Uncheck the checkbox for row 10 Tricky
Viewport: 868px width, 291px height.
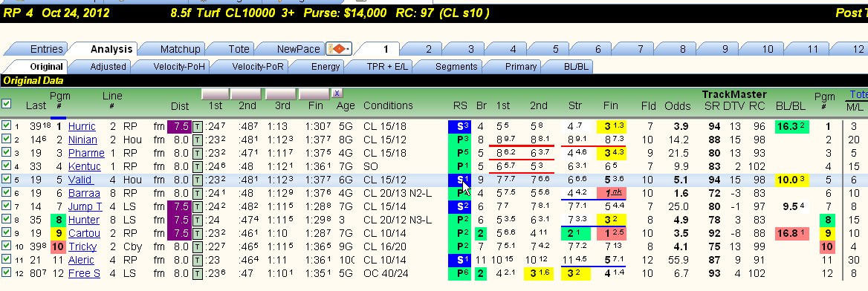(6, 246)
